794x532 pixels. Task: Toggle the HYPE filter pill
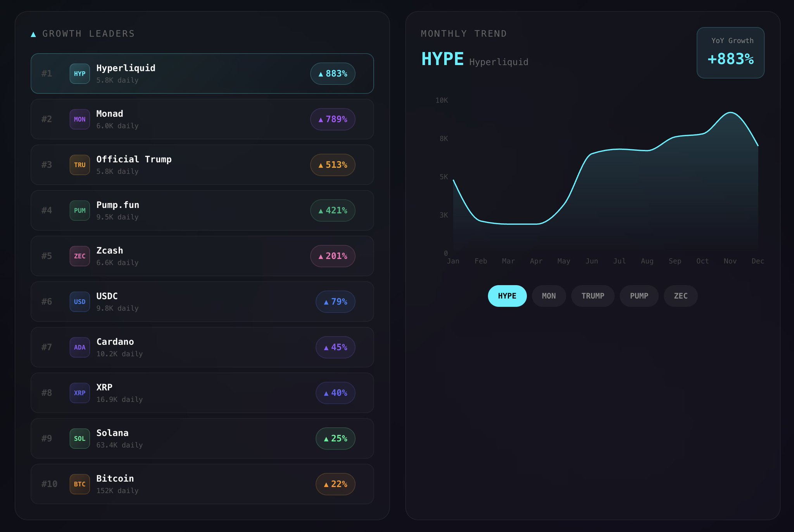[507, 296]
